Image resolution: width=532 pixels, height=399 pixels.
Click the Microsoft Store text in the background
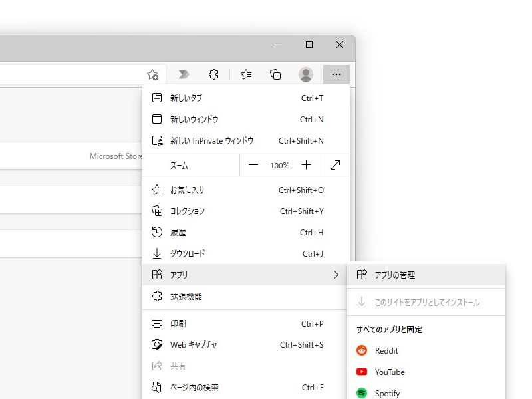pyautogui.click(x=115, y=156)
